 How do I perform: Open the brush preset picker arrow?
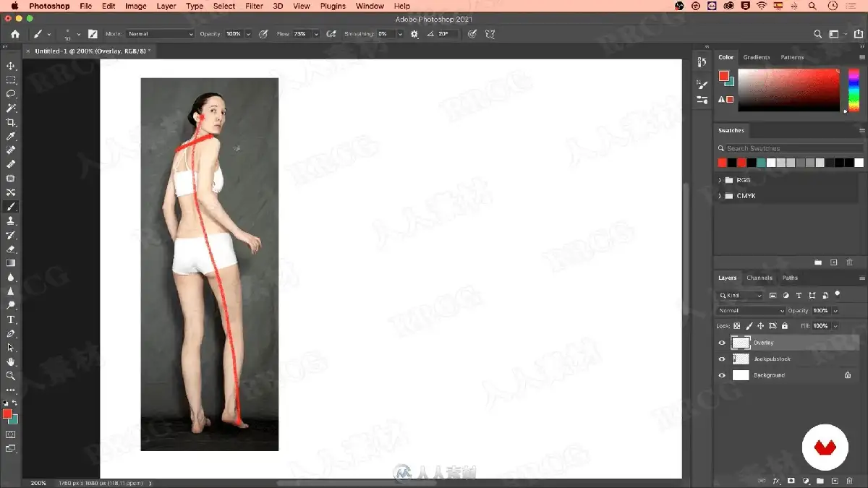78,34
